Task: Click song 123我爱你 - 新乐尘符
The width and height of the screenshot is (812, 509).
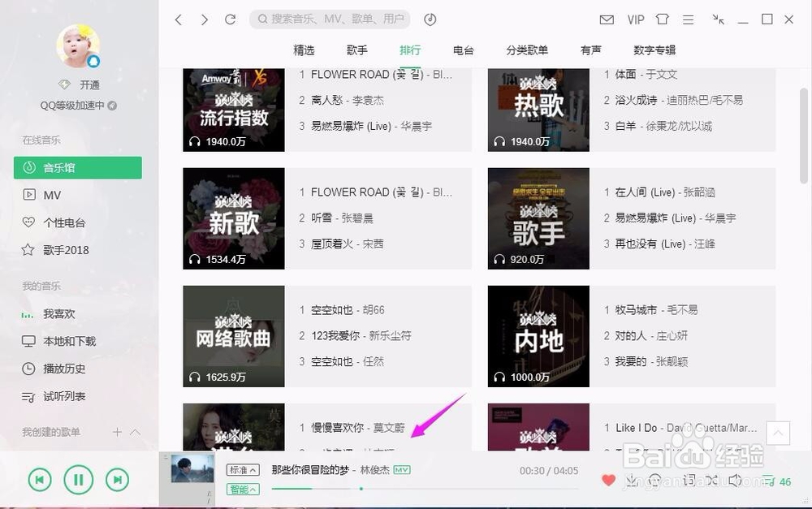Action: point(361,336)
